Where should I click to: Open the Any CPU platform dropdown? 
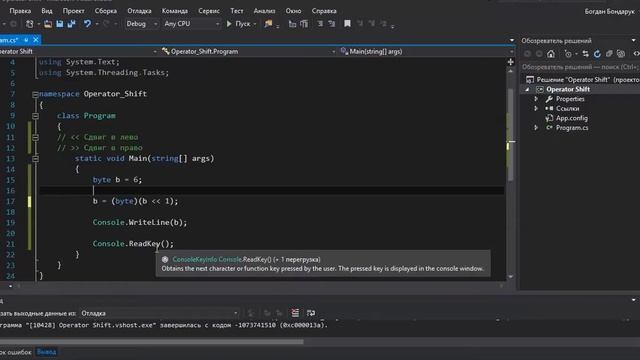click(x=191, y=24)
